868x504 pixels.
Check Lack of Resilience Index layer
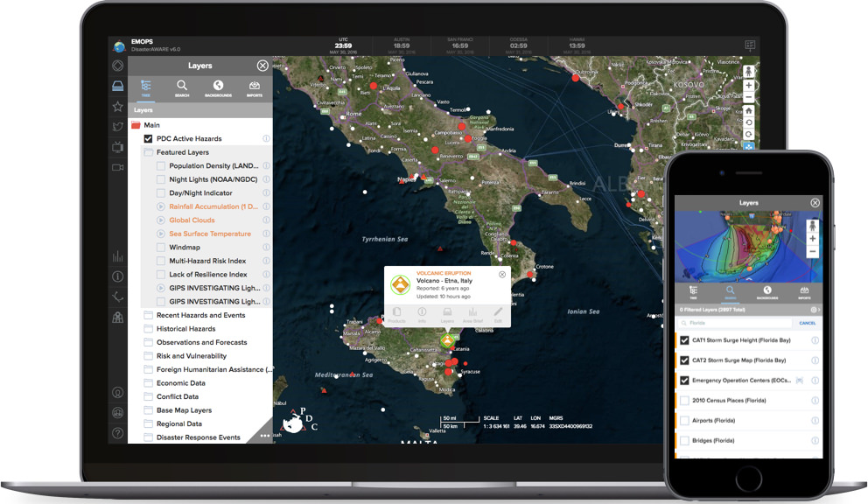160,274
